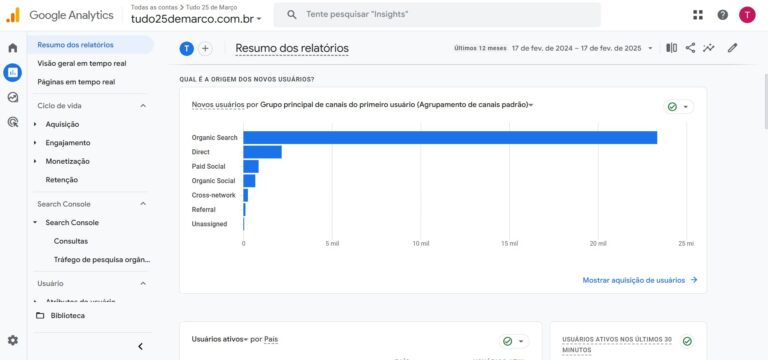Open the Usuários ativos metric dropdown

click(x=220, y=339)
